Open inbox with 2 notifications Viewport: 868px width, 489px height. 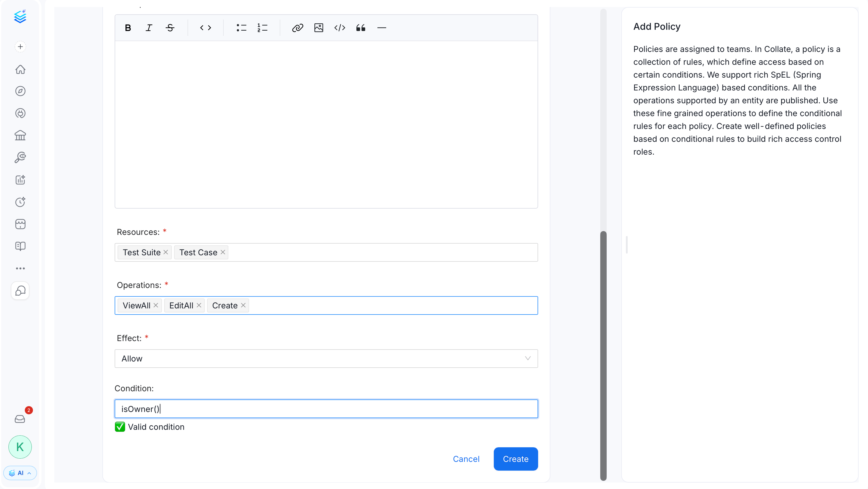(x=20, y=419)
